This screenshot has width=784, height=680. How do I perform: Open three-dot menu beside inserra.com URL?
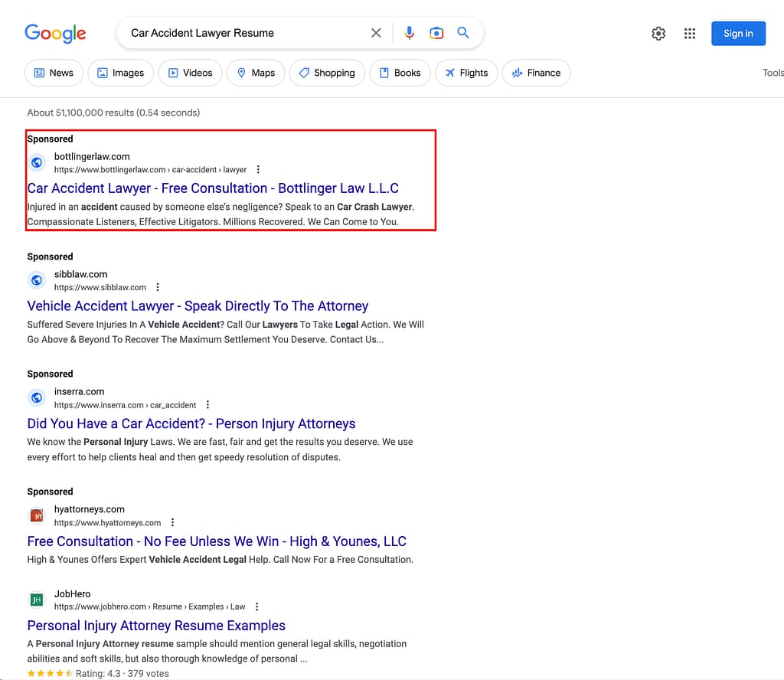tap(207, 404)
